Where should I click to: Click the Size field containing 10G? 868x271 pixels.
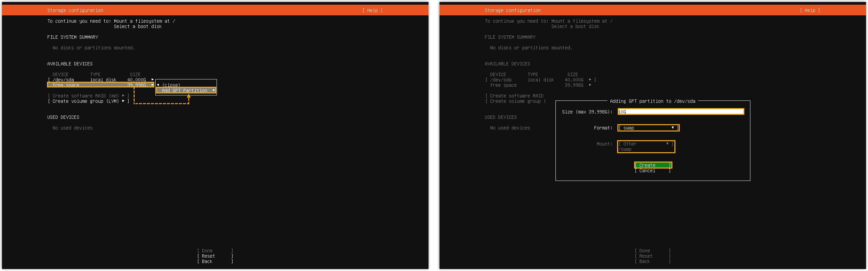pos(680,112)
